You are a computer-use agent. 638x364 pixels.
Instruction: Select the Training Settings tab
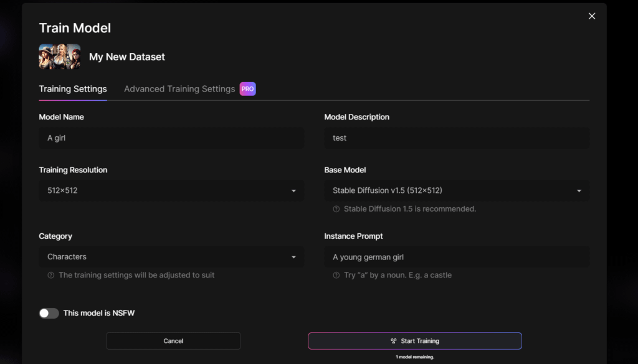(x=73, y=89)
